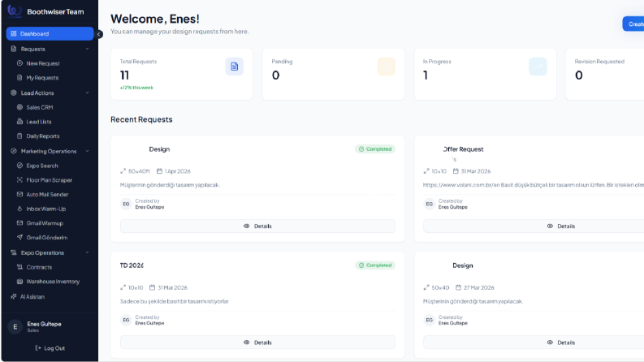The height and width of the screenshot is (362, 644).
Task: Open Warehouse Inventory
Action: (x=53, y=281)
